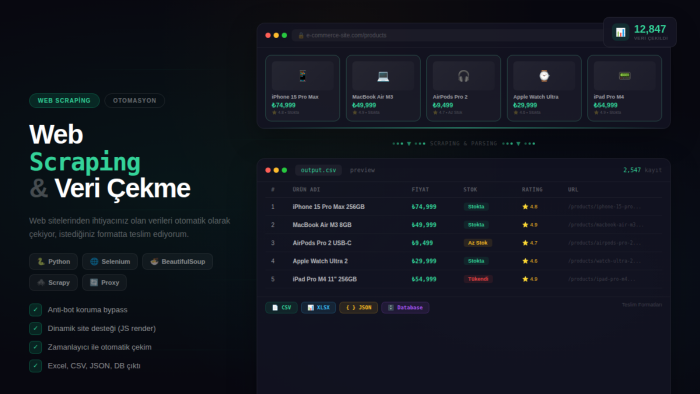Open the /products/macbook-air-m3 URL cell
The image size is (700, 394).
605,225
